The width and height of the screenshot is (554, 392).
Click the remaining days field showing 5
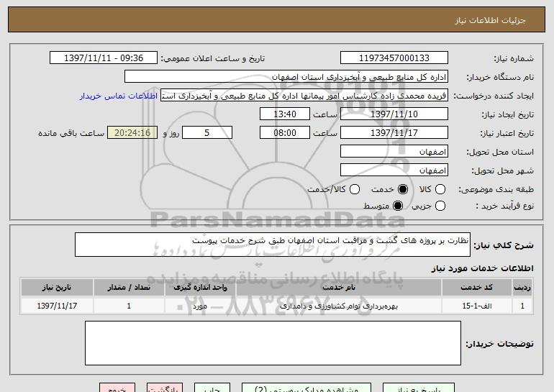[207, 133]
